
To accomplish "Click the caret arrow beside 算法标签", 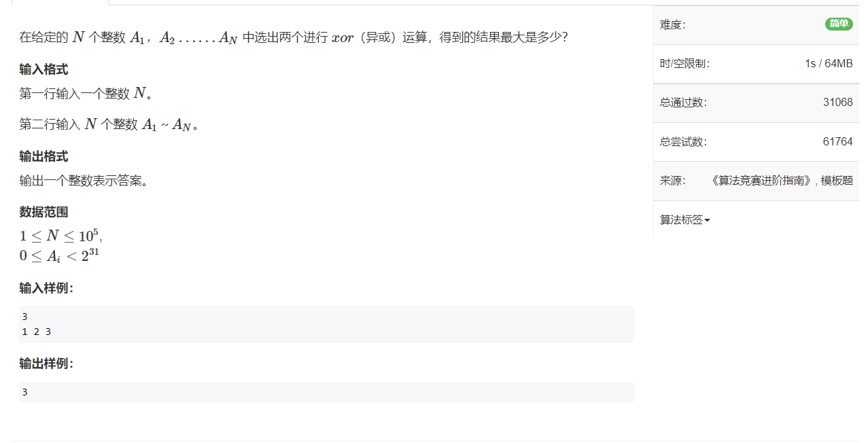I will tap(707, 221).
